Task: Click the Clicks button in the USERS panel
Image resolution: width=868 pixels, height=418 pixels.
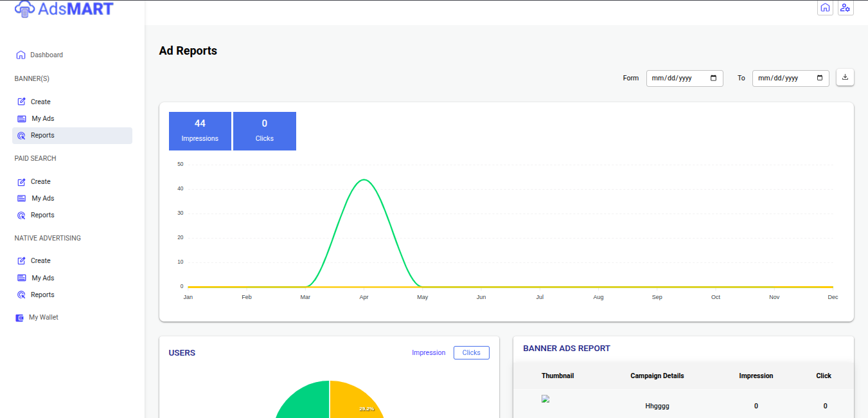Action: point(472,353)
